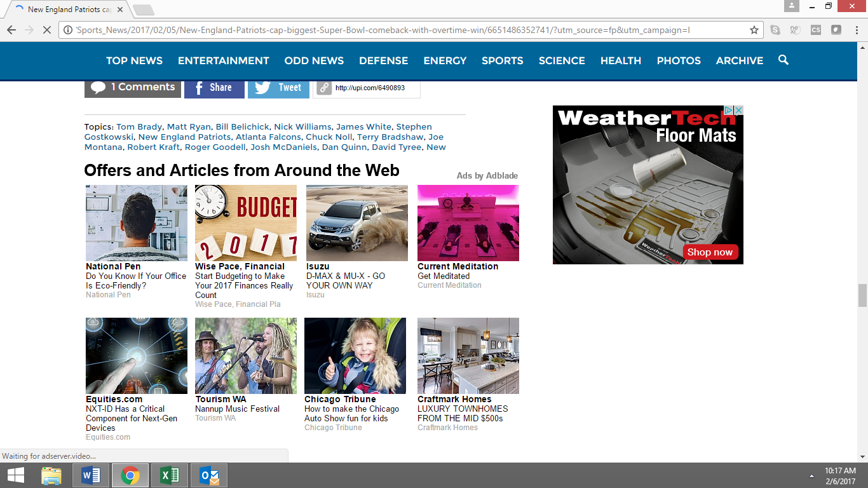This screenshot has width=868, height=488.
Task: Click David Tyree topic link
Action: [x=397, y=147]
